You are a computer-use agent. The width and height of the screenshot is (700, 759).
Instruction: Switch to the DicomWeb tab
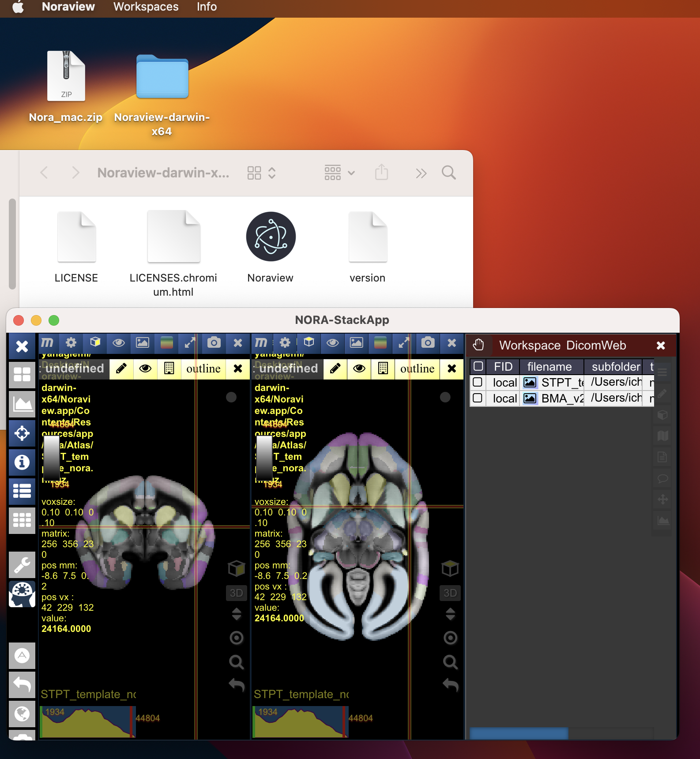pos(596,346)
